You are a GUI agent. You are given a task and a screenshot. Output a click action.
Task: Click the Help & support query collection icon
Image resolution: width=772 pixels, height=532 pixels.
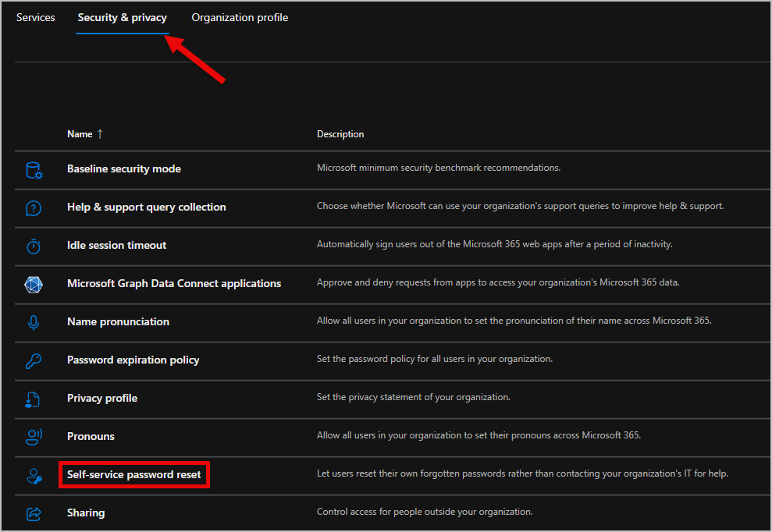coord(34,207)
